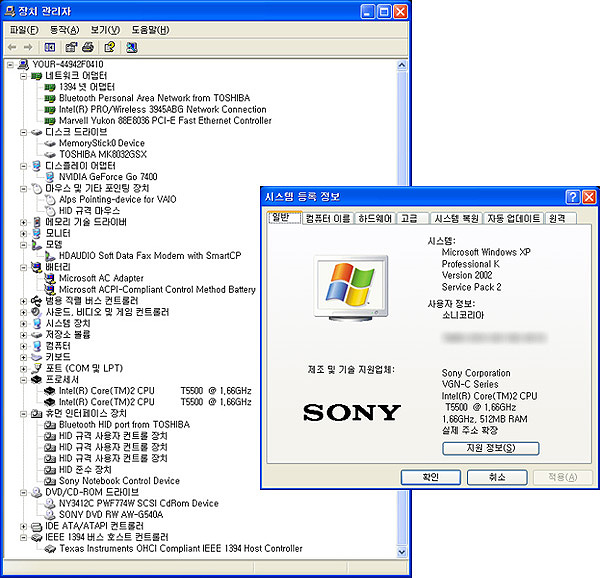Select the 저장소 볼륨 category label

68,335
